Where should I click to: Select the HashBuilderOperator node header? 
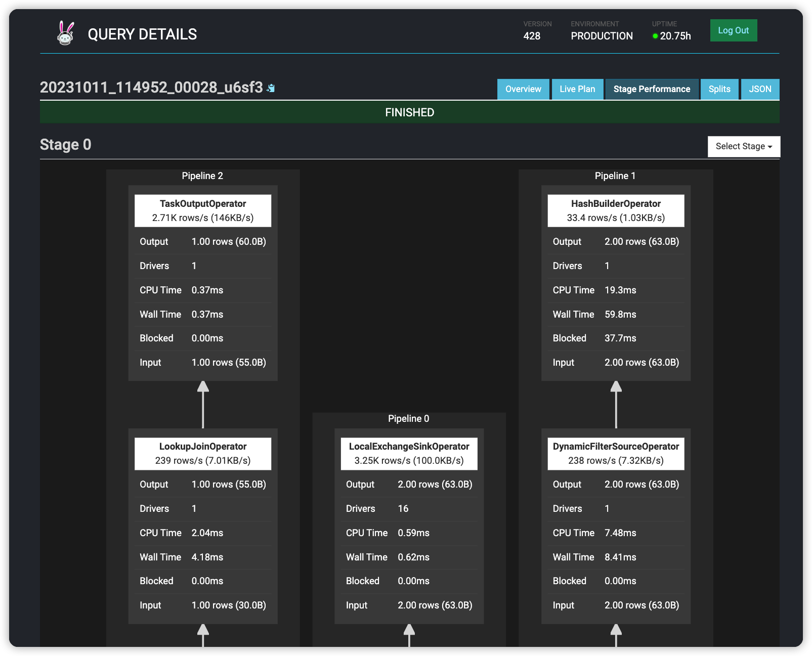tap(615, 210)
